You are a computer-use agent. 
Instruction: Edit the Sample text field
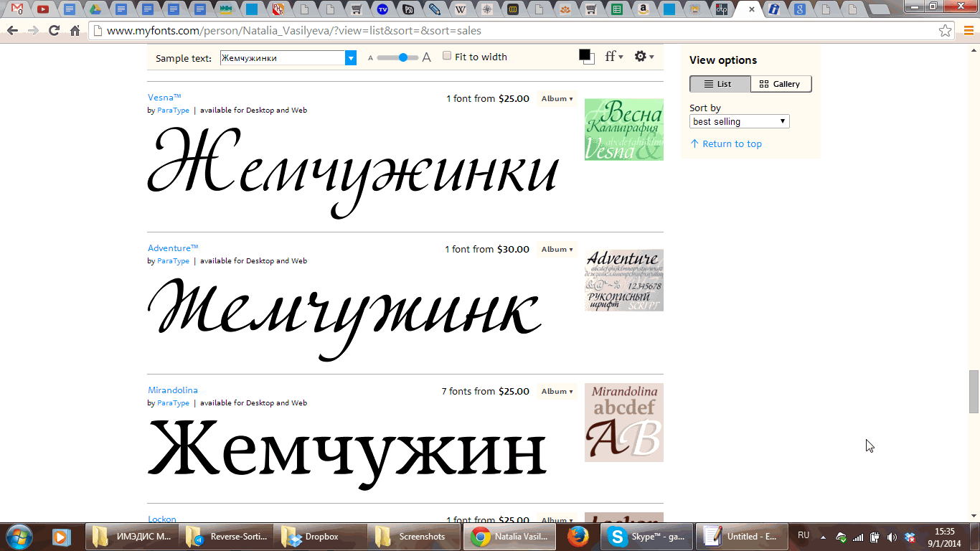[x=283, y=58]
